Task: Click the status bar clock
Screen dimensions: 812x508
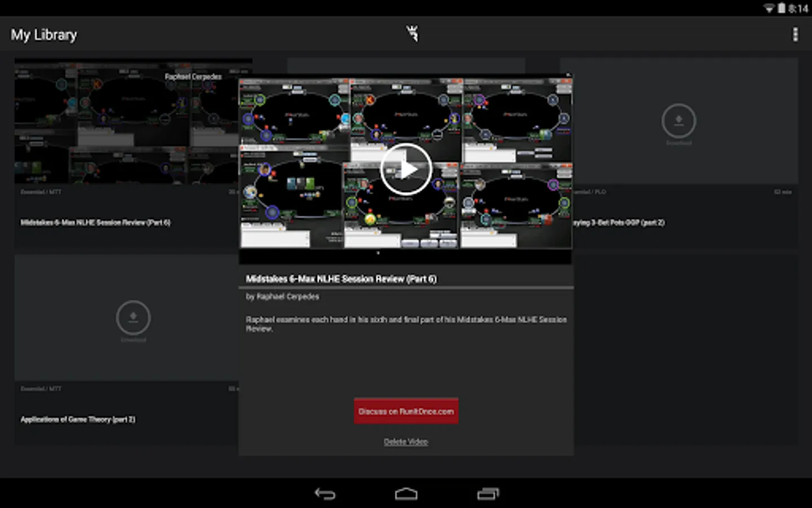Action: tap(798, 8)
